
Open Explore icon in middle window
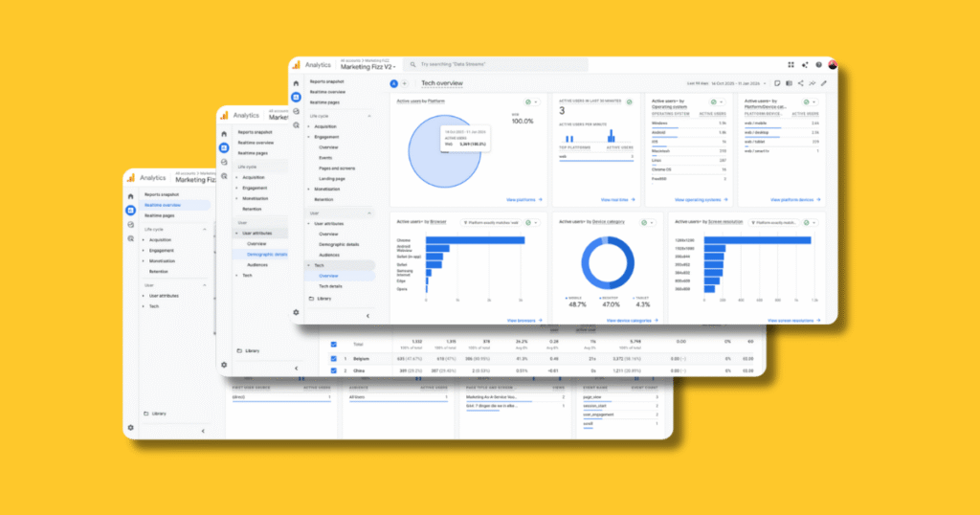pyautogui.click(x=224, y=162)
